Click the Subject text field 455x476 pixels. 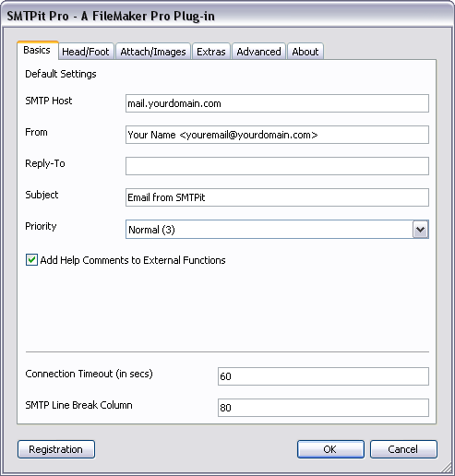(x=277, y=197)
